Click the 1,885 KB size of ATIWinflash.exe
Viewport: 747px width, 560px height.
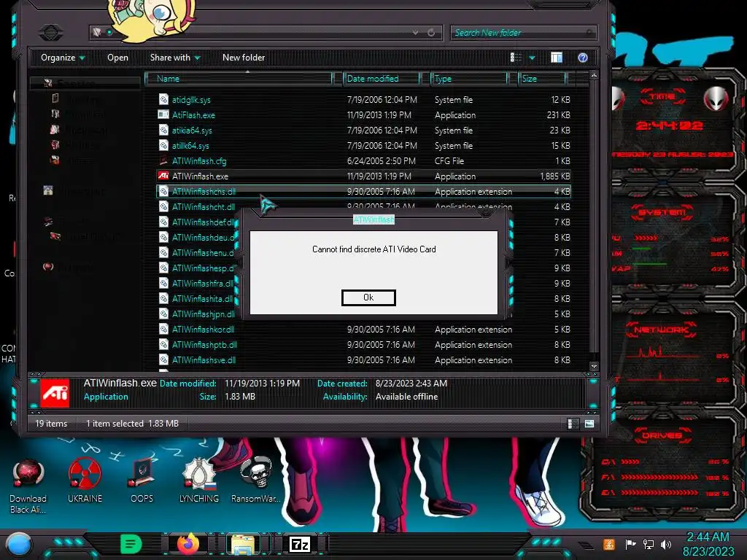(x=555, y=176)
